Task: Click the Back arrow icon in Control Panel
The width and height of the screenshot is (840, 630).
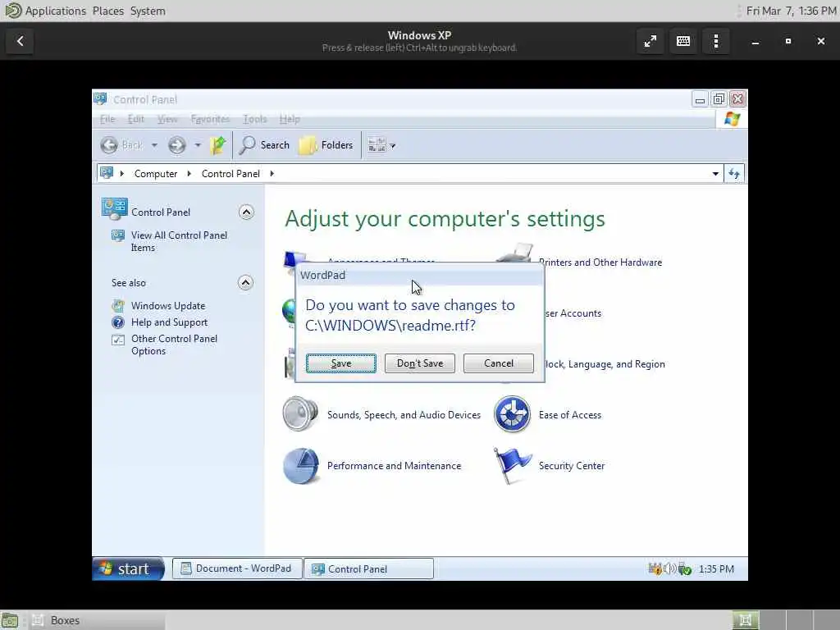Action: click(109, 145)
